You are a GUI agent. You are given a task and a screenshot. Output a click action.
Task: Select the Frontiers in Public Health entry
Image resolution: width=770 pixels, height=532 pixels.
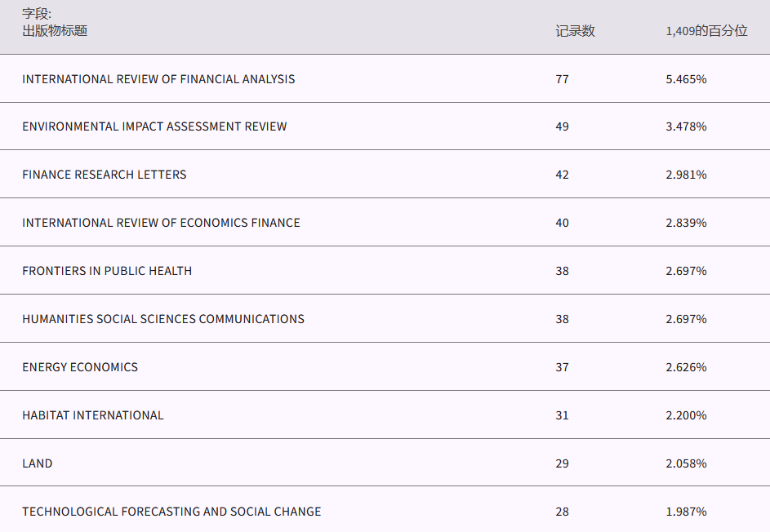(107, 271)
